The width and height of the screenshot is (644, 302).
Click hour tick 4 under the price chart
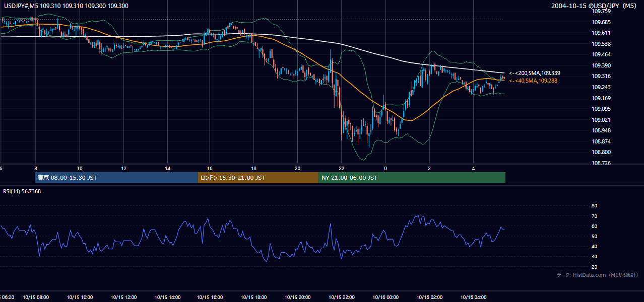[x=473, y=168]
